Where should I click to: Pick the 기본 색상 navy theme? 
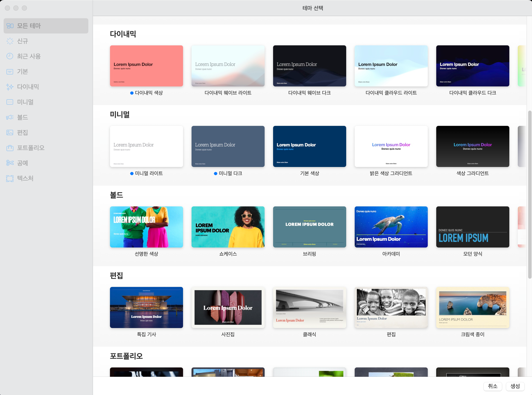coord(309,146)
